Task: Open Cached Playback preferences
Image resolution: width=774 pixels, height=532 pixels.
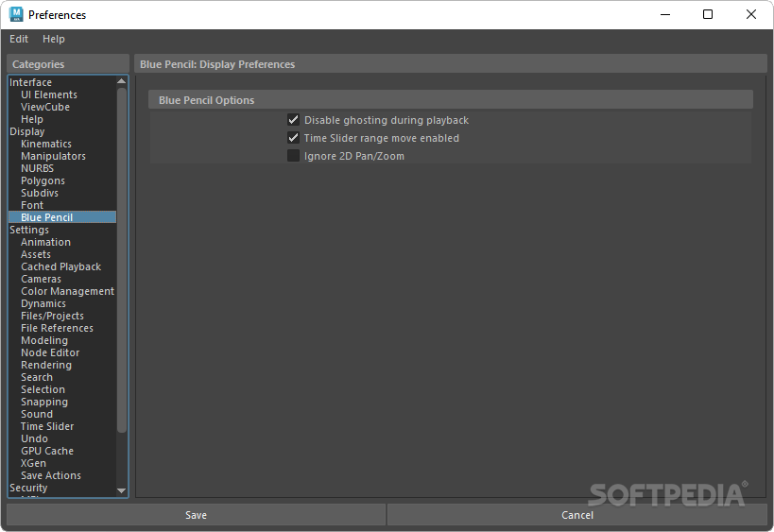Action: coord(60,267)
